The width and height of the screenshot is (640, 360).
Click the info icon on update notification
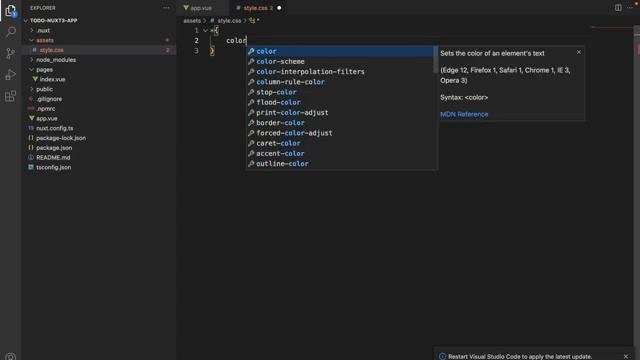442,356
